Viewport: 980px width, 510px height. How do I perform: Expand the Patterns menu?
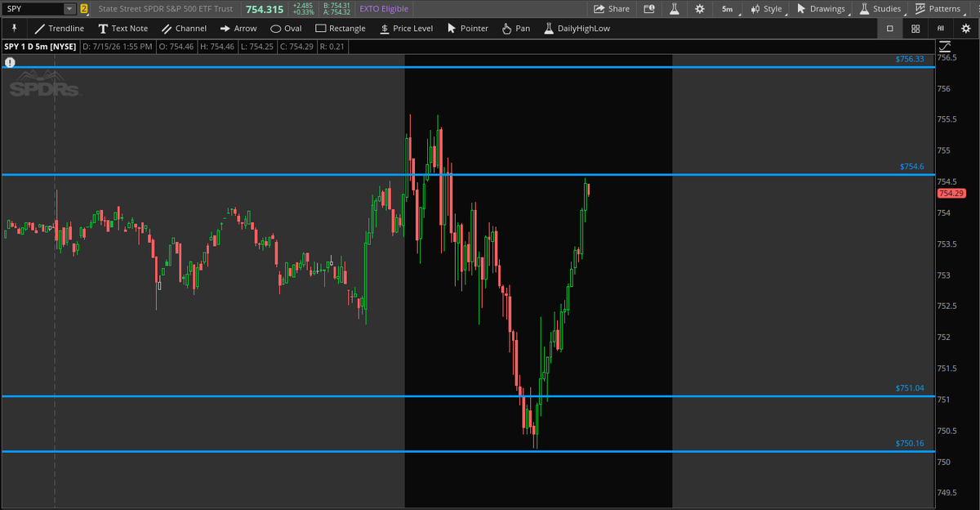(x=938, y=9)
